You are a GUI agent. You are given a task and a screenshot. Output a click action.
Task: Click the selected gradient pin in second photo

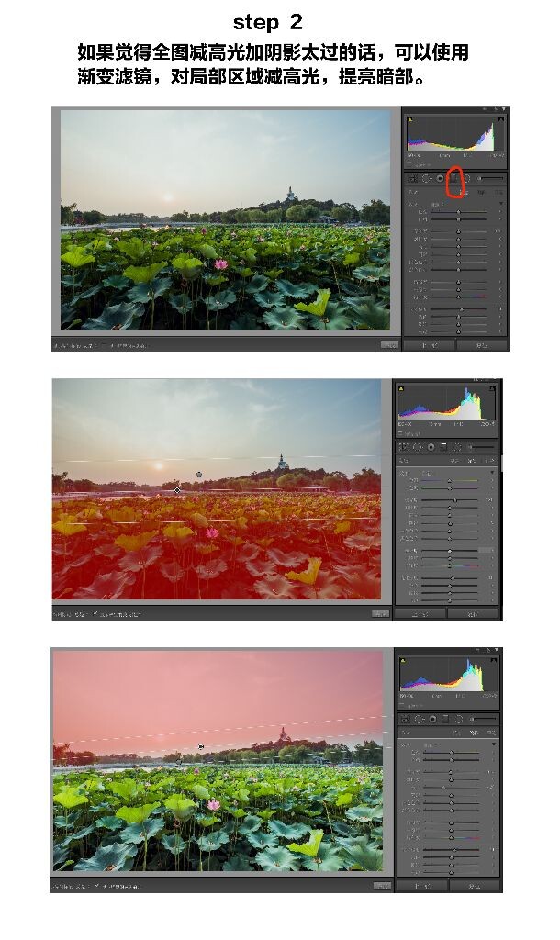click(x=177, y=490)
